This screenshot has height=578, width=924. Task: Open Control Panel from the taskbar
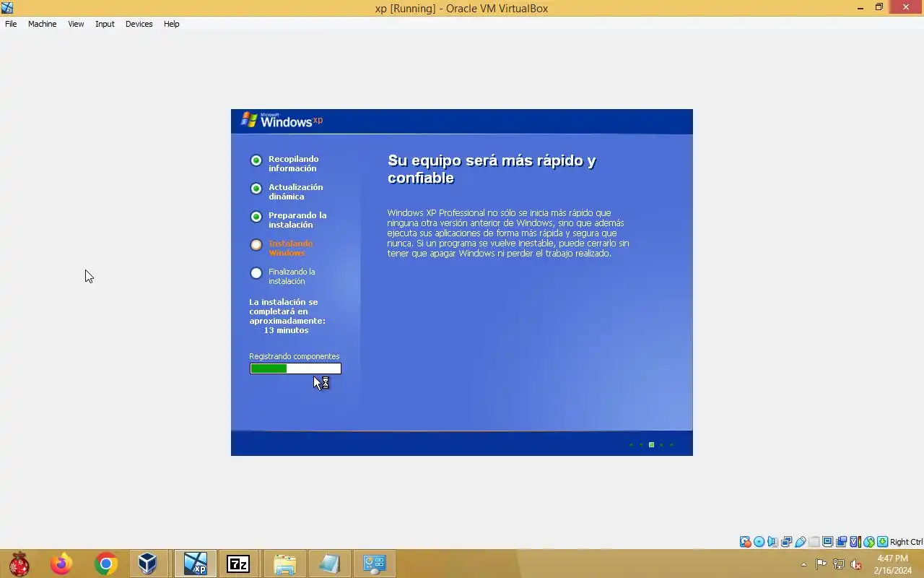375,564
